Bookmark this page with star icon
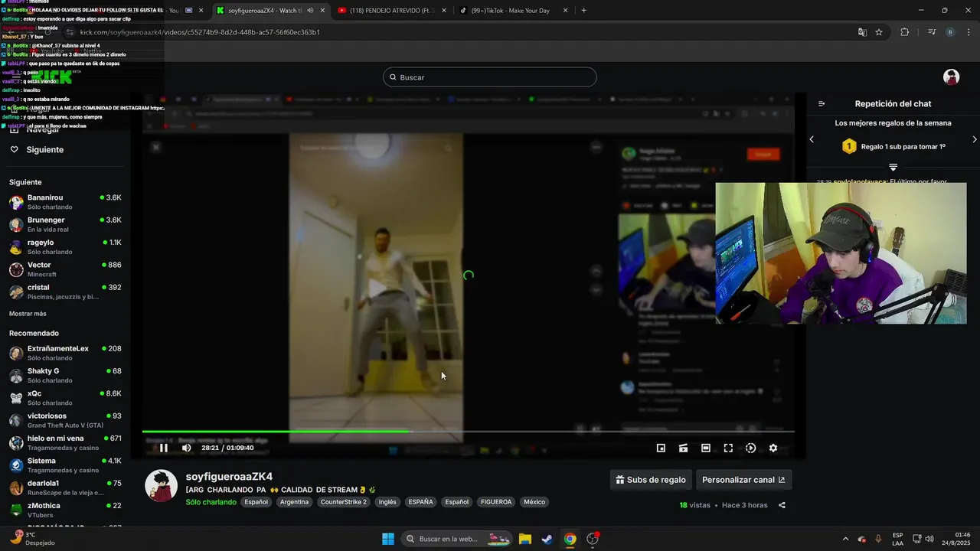Screen dimensions: 980x551 879,32
